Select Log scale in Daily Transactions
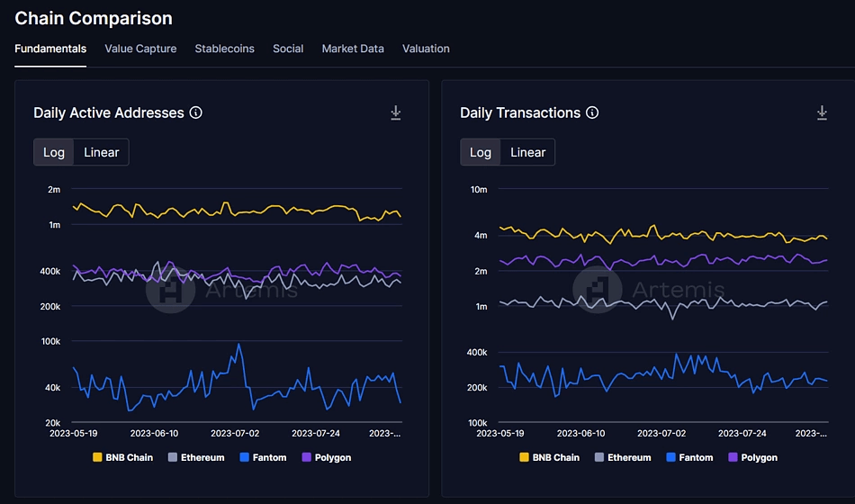Image resolution: width=855 pixels, height=504 pixels. pos(481,152)
